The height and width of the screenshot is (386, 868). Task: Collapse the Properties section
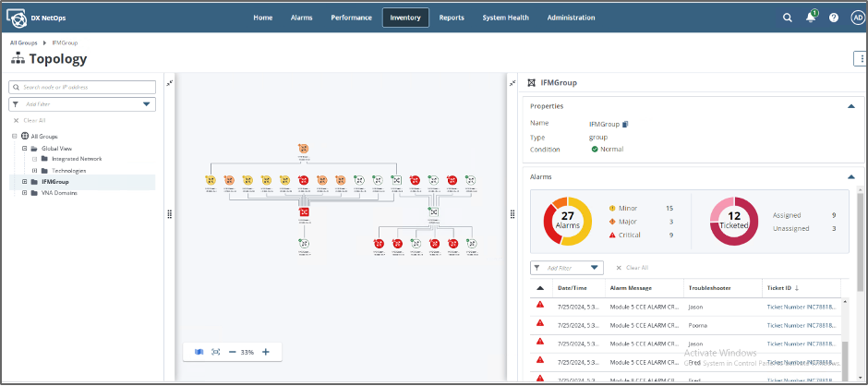(850, 106)
